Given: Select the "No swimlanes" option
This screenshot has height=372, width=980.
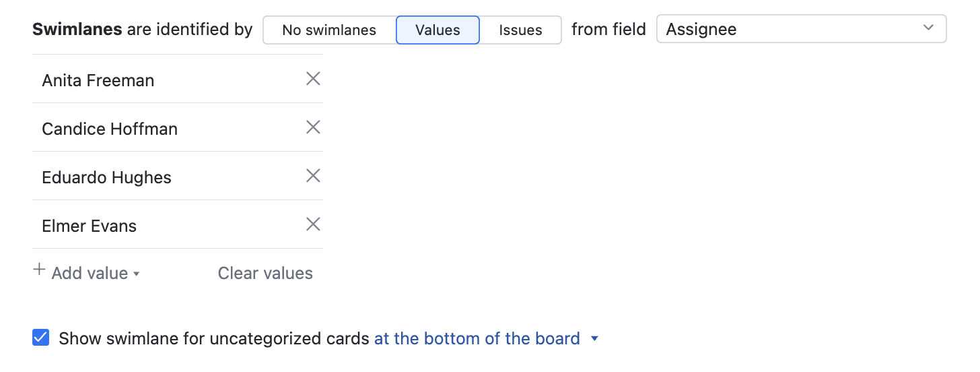Looking at the screenshot, I should click(x=329, y=30).
